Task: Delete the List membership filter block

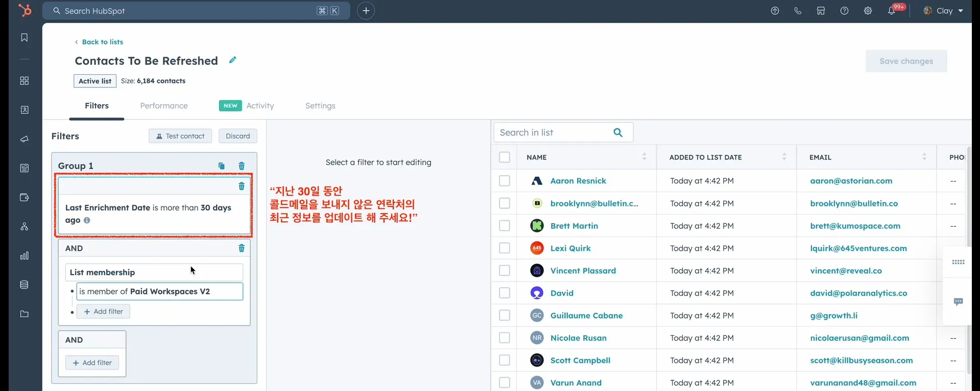Action: point(242,248)
